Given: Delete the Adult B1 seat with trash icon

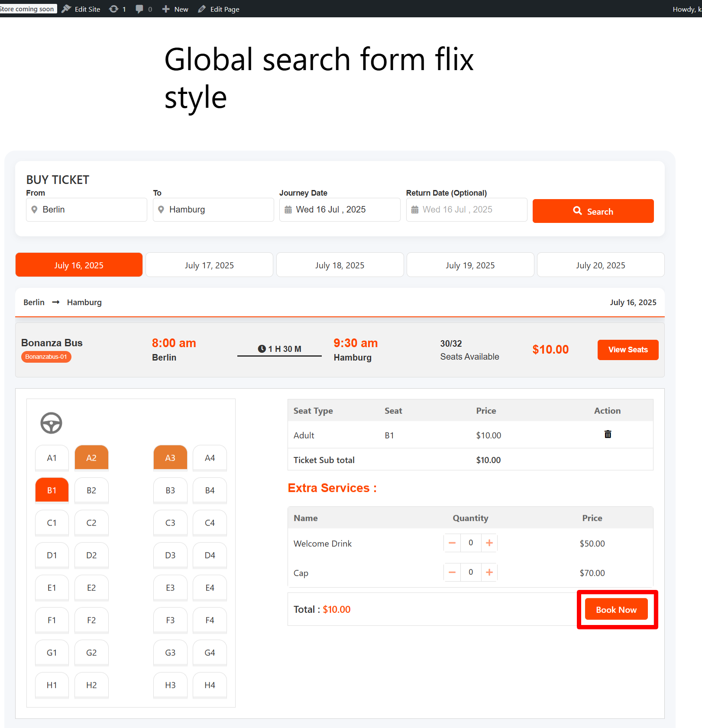Looking at the screenshot, I should pos(608,434).
